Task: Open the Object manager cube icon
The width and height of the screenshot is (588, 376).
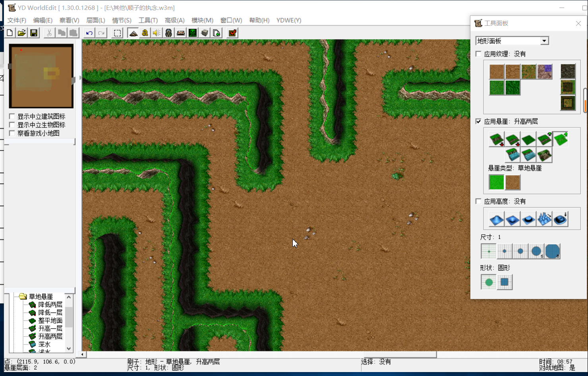Action: [205, 33]
